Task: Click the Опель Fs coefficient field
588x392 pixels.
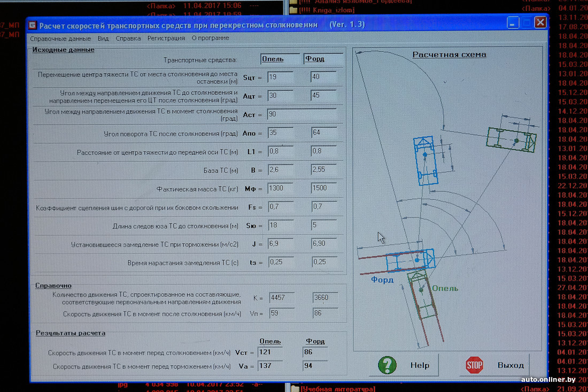Action: tap(281, 206)
